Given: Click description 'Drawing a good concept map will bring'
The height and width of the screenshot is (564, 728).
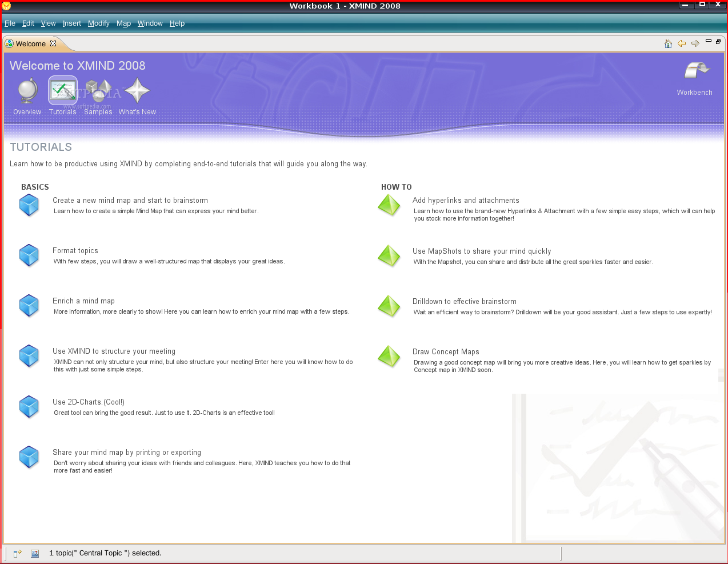Looking at the screenshot, I should (562, 366).
